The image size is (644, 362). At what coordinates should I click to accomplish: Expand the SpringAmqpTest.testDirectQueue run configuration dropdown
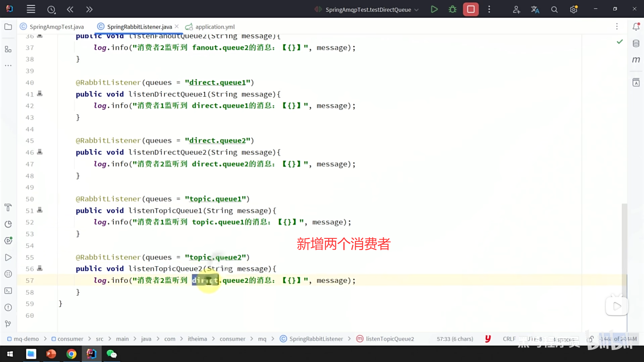coord(417,10)
